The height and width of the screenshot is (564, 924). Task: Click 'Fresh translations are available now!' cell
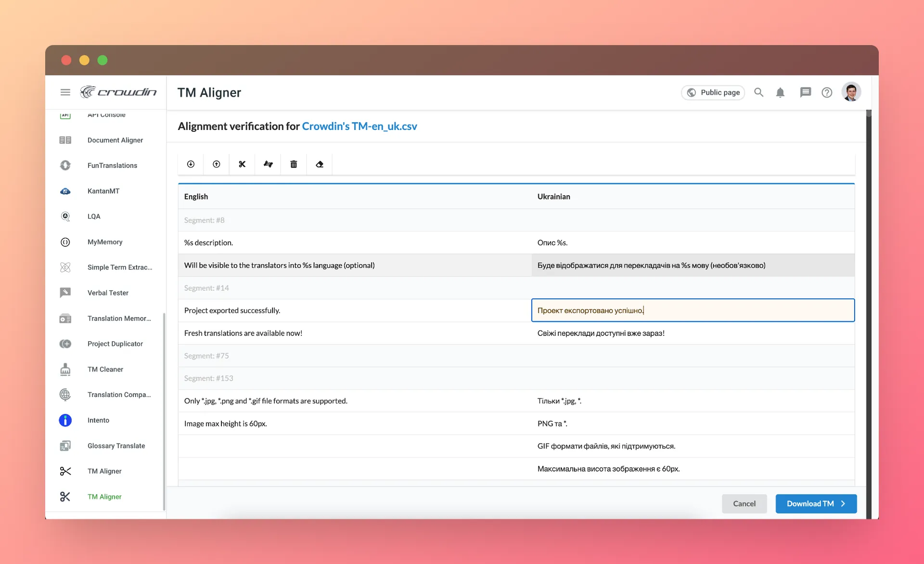(355, 333)
